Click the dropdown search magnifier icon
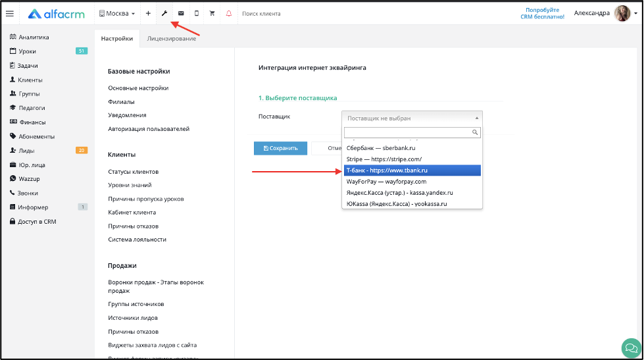 [x=475, y=132]
